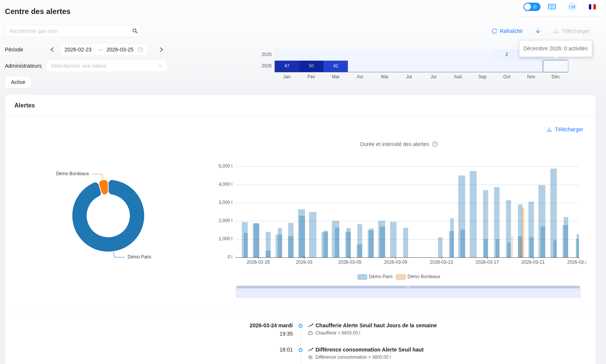Click the calendar icon in date range
This screenshot has height=364, width=606.
(x=140, y=50)
